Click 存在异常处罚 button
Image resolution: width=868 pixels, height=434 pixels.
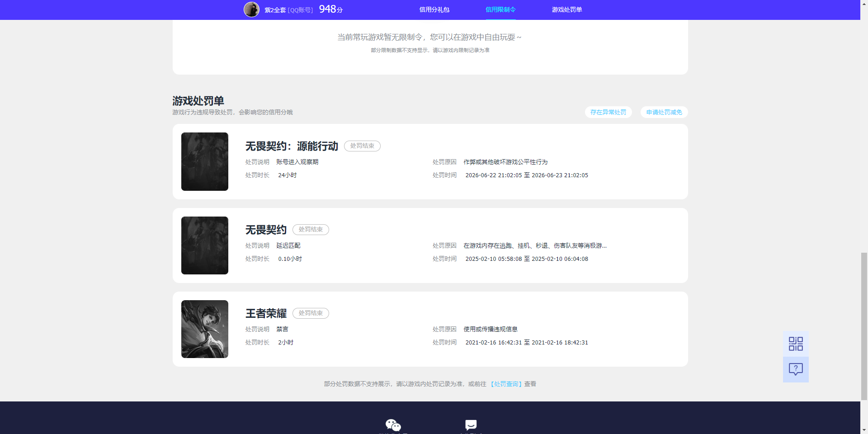608,112
